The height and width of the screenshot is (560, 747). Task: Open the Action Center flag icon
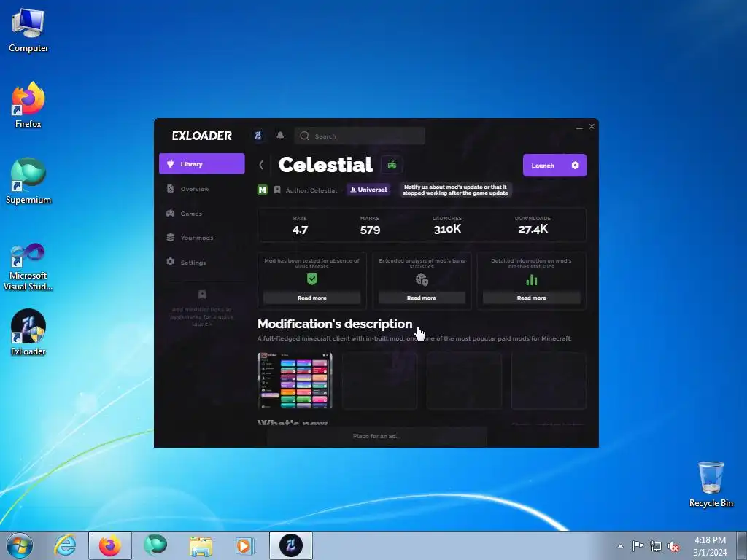(638, 545)
